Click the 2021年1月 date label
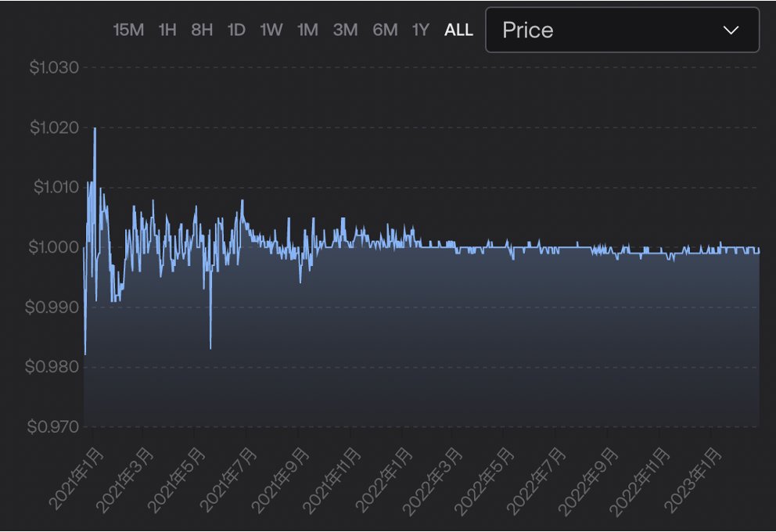The image size is (776, 532). tap(77, 479)
